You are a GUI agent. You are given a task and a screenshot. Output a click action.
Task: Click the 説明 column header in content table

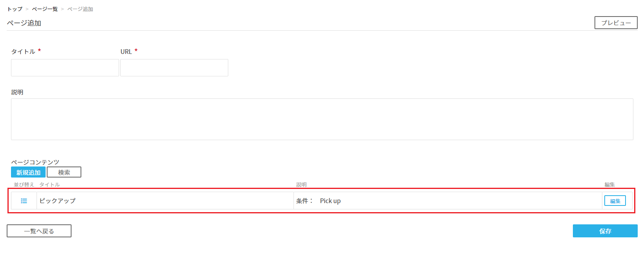(301, 185)
